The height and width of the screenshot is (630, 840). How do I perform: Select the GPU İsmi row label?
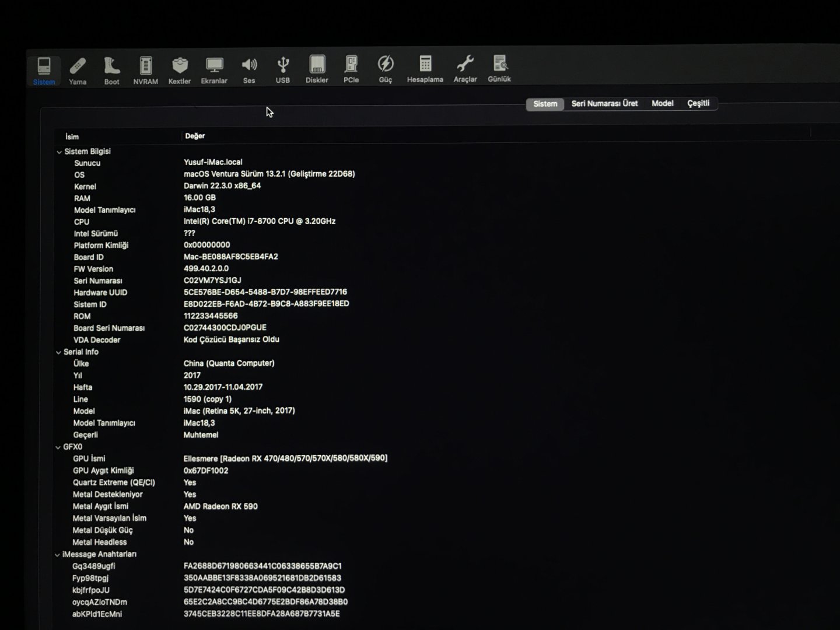tap(89, 459)
